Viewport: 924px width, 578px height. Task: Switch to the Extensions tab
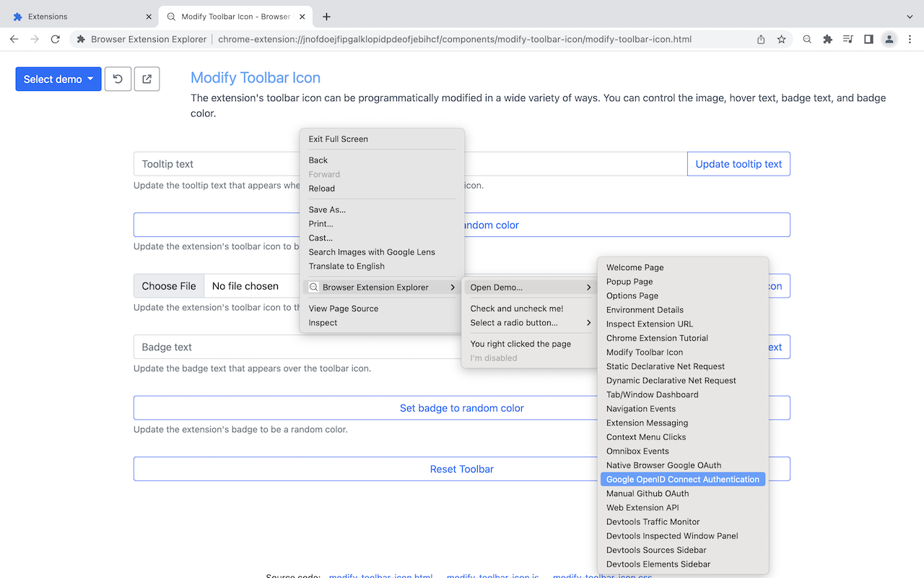(x=79, y=16)
